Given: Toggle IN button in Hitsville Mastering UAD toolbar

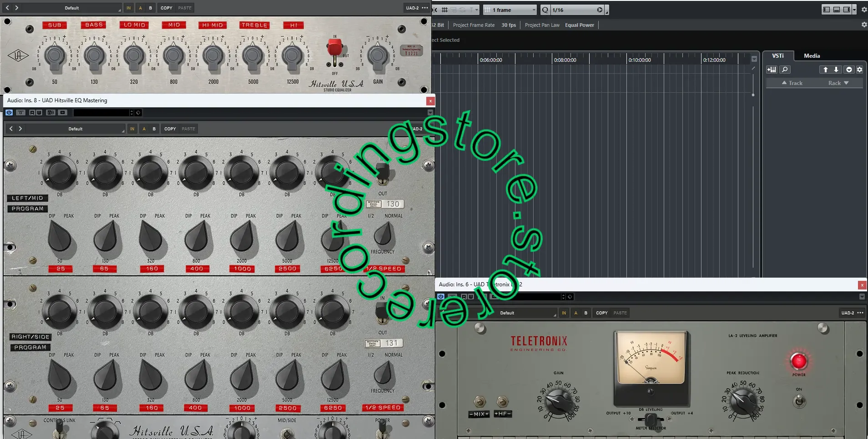Looking at the screenshot, I should click(x=132, y=129).
